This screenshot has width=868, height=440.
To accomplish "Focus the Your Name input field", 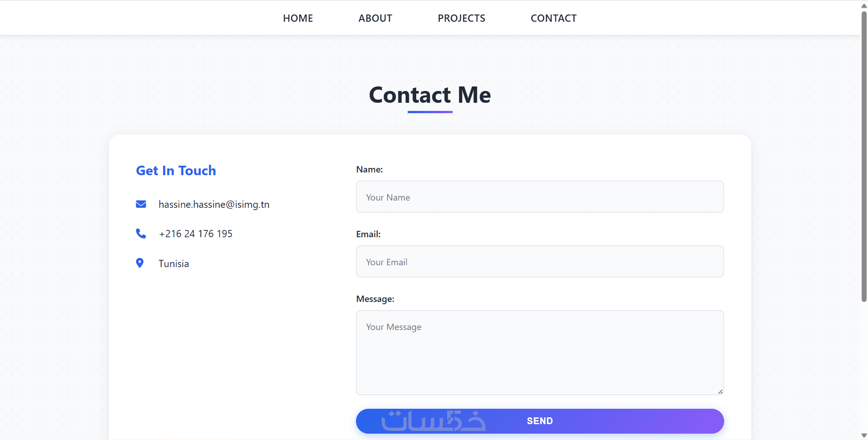I will pos(540,197).
